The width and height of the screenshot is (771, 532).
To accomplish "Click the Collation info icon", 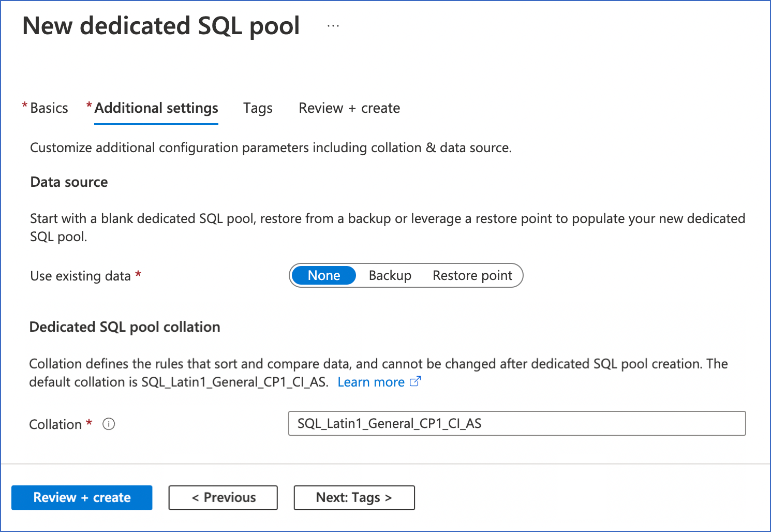I will (x=109, y=424).
